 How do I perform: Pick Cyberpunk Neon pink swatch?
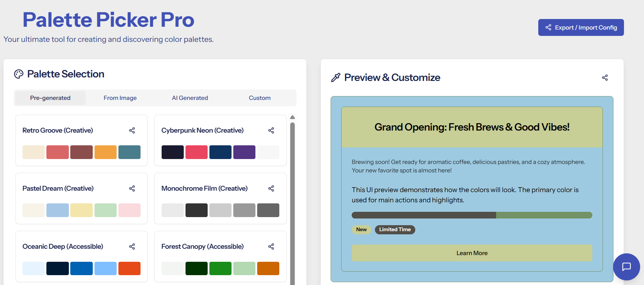[196, 152]
